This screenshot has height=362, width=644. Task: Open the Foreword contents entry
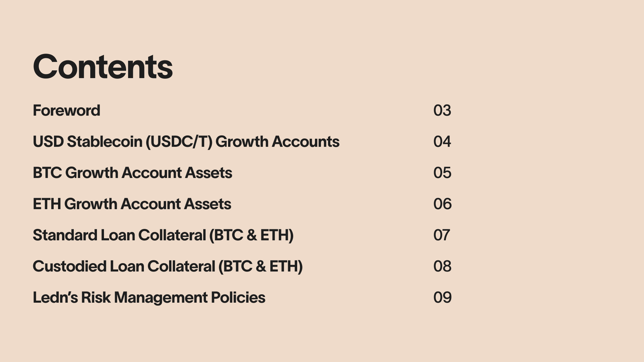(66, 111)
